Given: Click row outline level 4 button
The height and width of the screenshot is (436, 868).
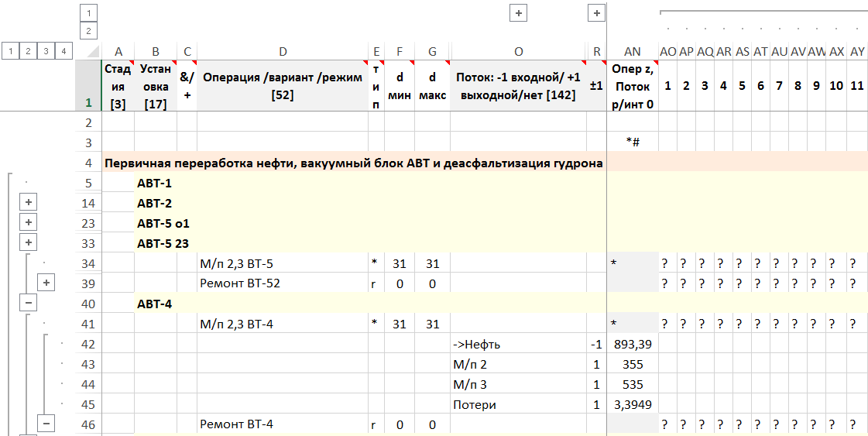Looking at the screenshot, I should click(x=64, y=51).
